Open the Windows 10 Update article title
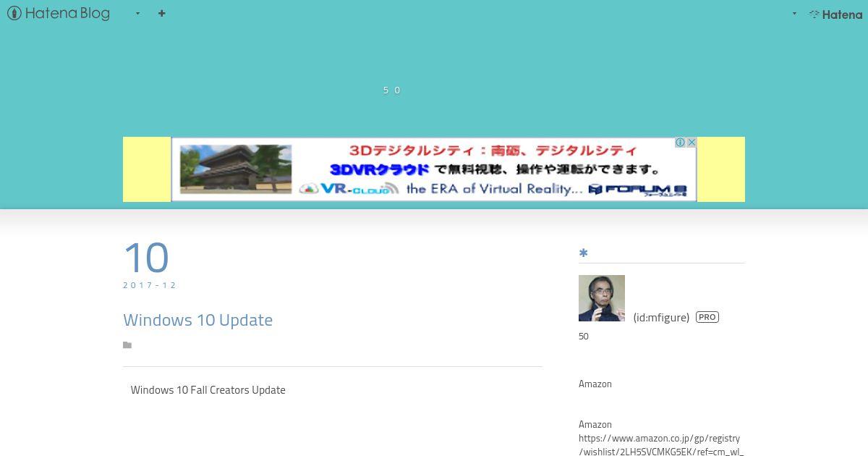868x456 pixels. (197, 320)
